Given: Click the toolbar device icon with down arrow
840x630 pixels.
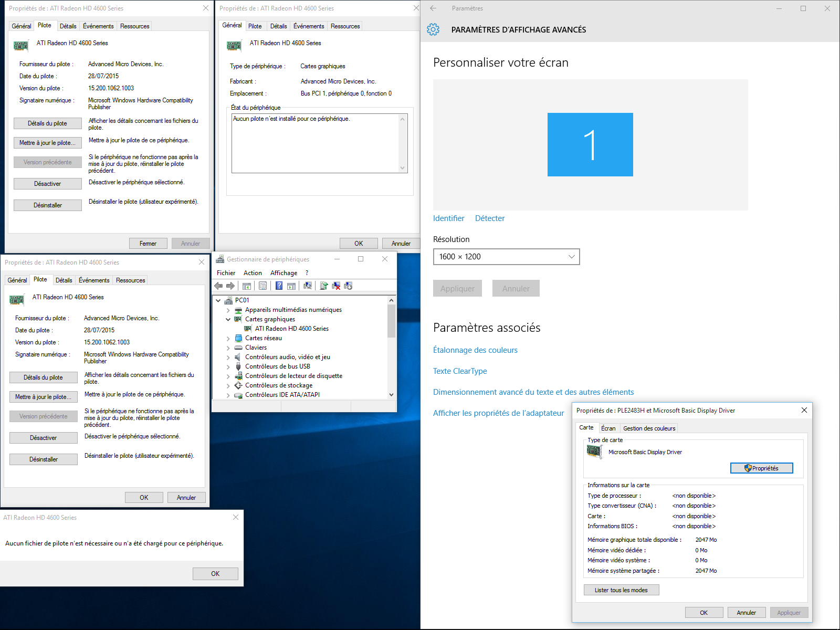Looking at the screenshot, I should pos(348,286).
